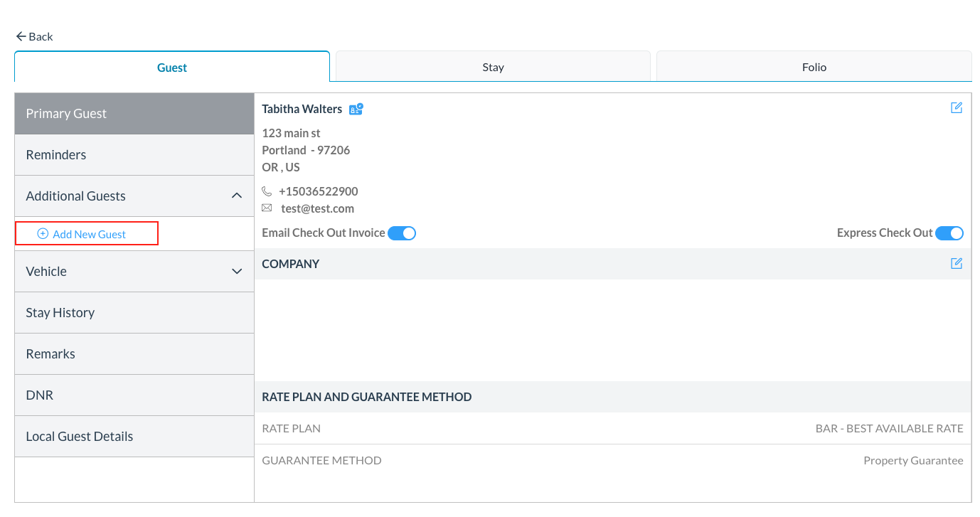
Task: Expand the Vehicle section chevron
Action: pyautogui.click(x=237, y=271)
